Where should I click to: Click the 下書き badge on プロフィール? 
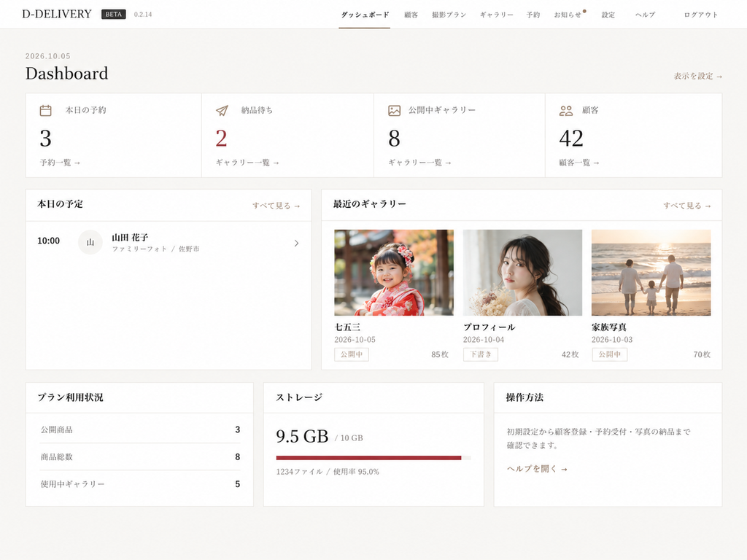pyautogui.click(x=481, y=354)
